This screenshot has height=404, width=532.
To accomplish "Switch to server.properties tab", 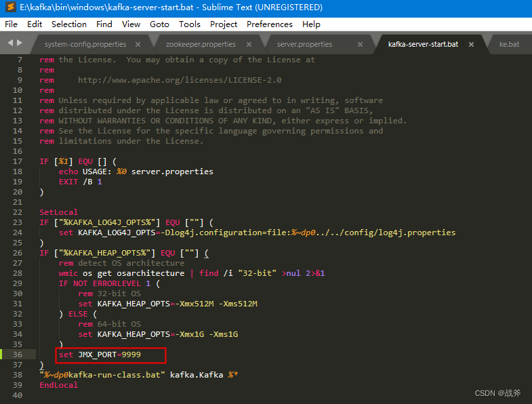I will [304, 45].
